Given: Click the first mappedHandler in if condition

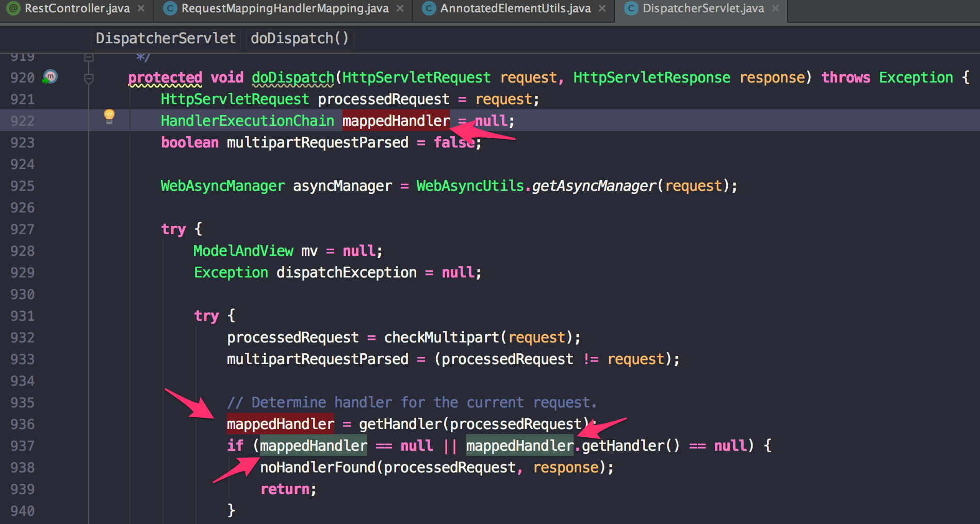Looking at the screenshot, I should [314, 446].
